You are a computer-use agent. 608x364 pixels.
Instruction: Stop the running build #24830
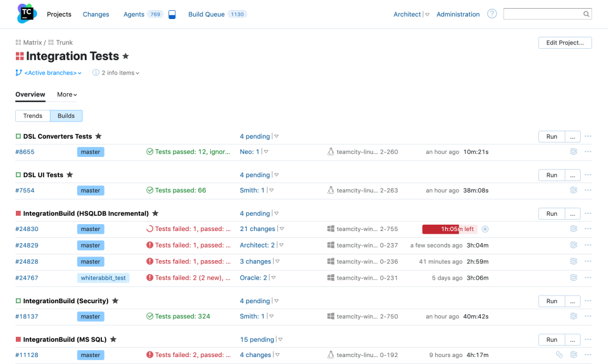485,229
